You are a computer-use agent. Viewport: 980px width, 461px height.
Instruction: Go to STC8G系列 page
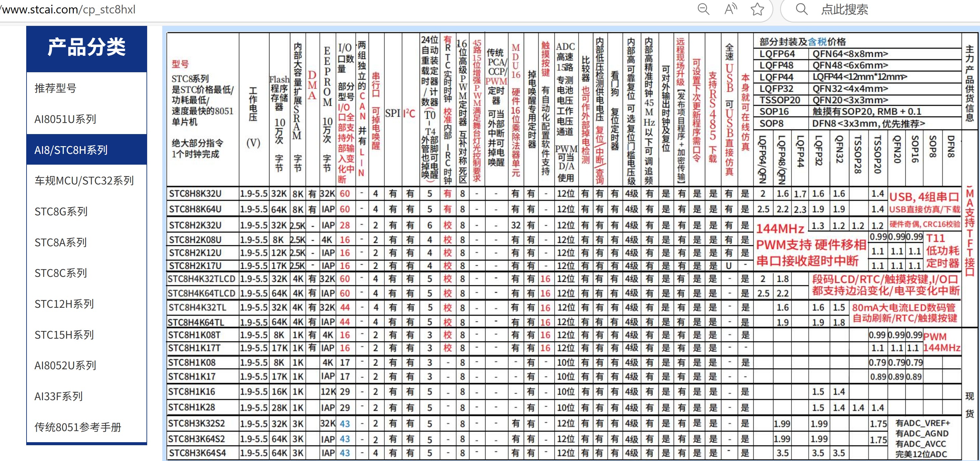[x=61, y=211]
